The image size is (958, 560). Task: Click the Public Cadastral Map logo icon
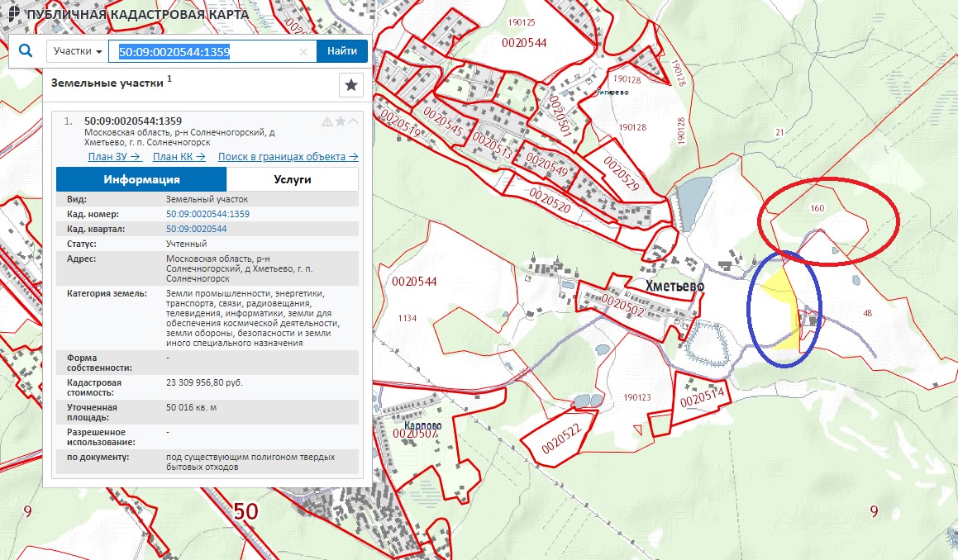click(x=12, y=13)
